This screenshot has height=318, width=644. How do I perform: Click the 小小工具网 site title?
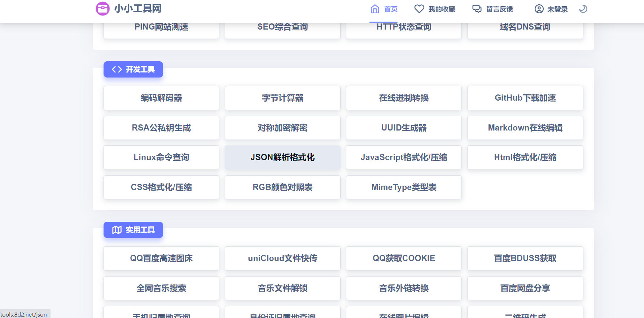(138, 9)
